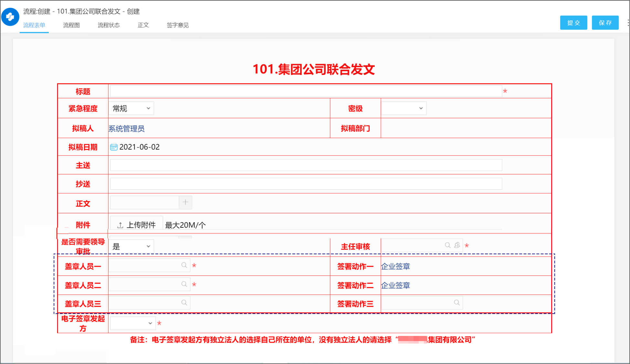Screen dimensions: 630x364
Task: Switch to the 流程图 tab
Action: (71, 25)
